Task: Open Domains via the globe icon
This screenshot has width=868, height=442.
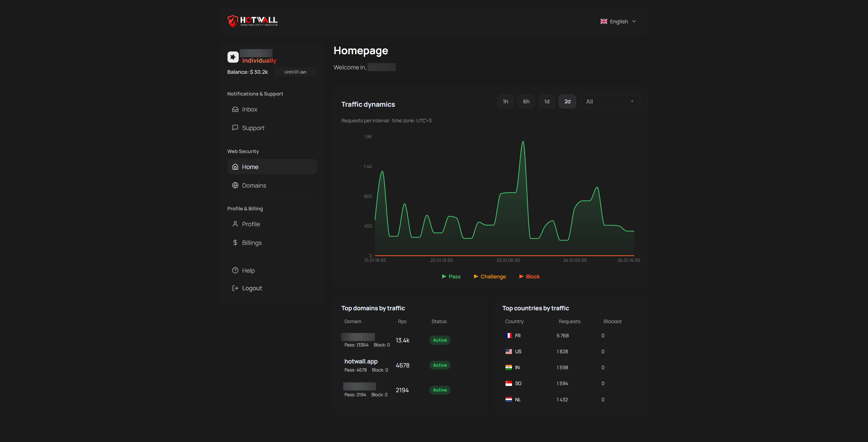Action: click(235, 185)
